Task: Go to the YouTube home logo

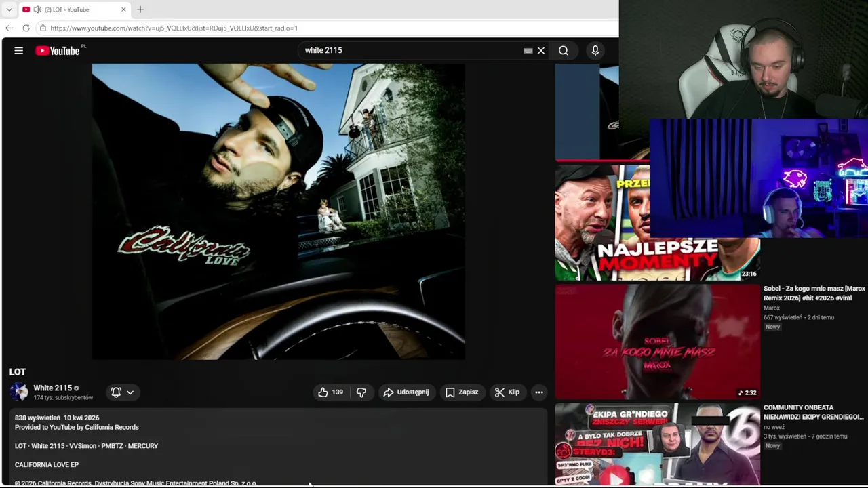Action: [x=58, y=51]
